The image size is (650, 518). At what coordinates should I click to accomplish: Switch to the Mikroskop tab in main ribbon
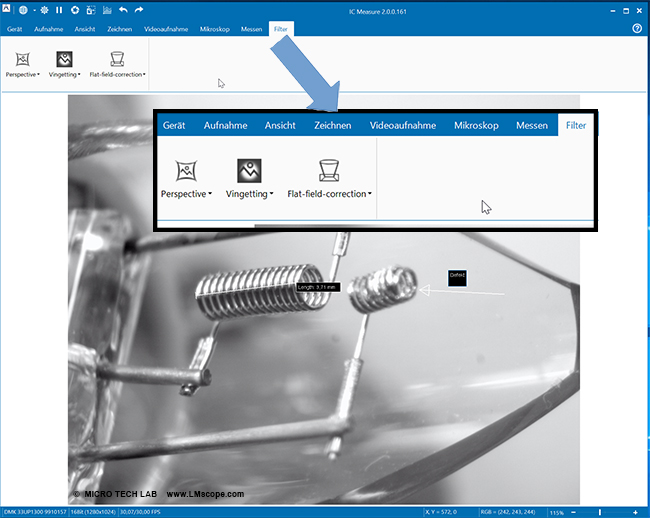[215, 29]
